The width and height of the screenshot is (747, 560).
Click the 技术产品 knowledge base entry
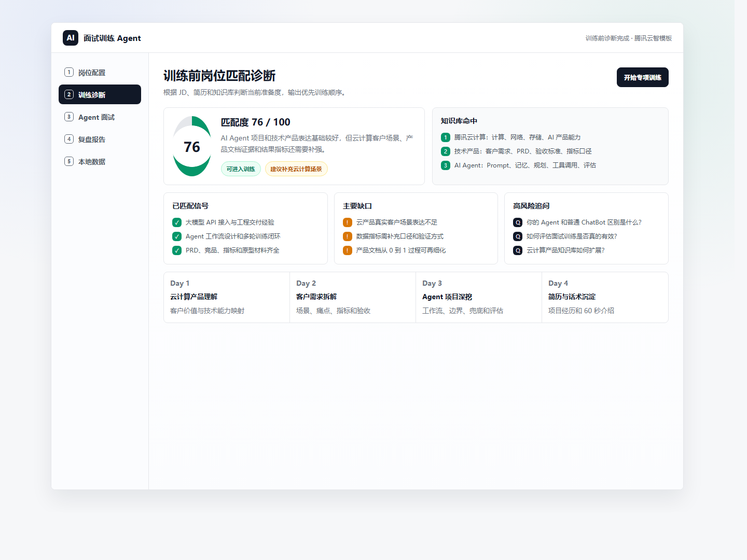click(523, 151)
